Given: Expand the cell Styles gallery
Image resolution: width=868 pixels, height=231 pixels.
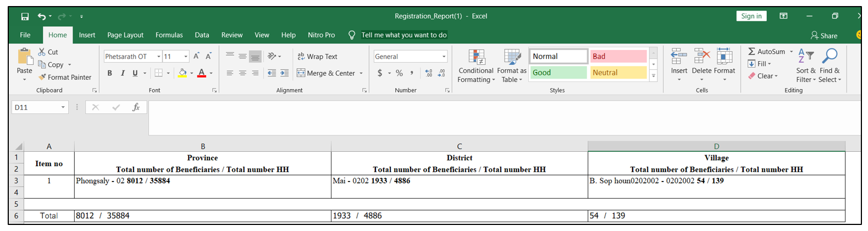Looking at the screenshot, I should click(x=653, y=76).
